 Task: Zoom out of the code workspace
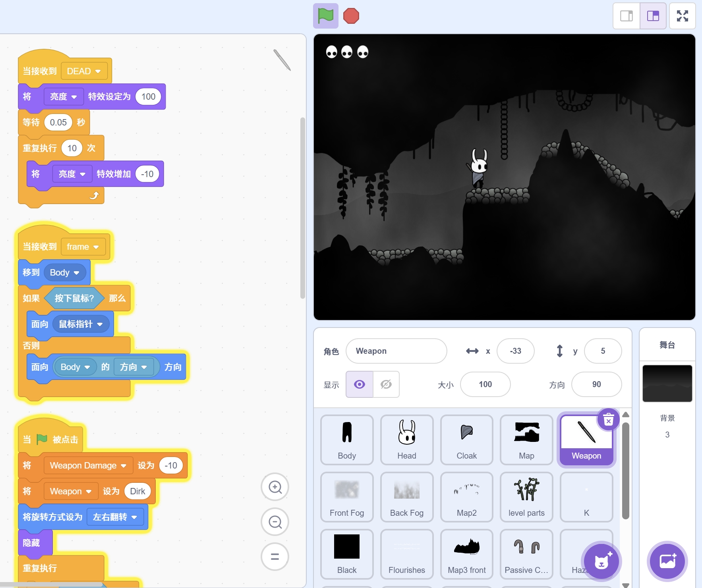(275, 522)
